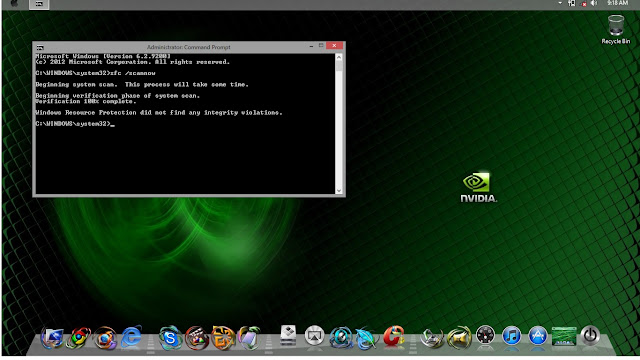Screen dimensions: 640x360
Task: Click the 9:18 AM clock
Action: 617,3
